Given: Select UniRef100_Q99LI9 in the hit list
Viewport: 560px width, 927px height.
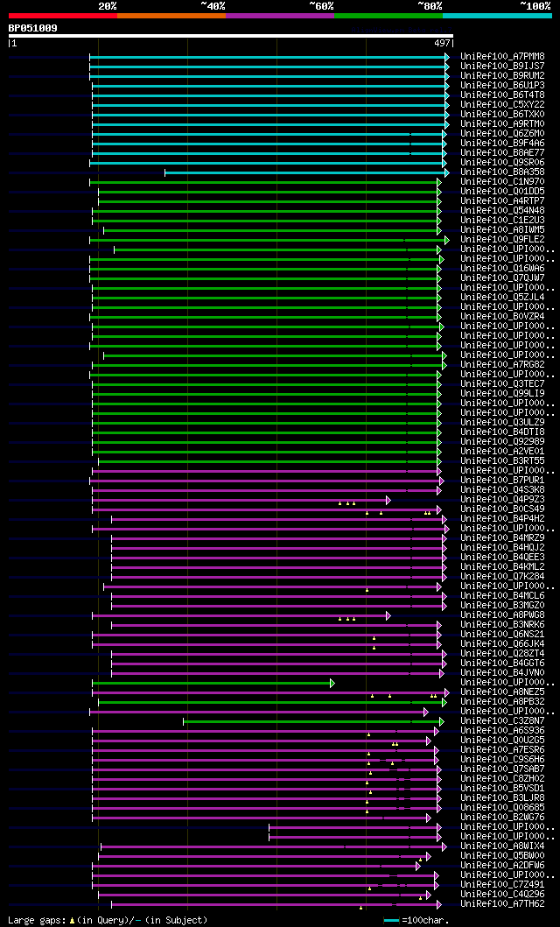Looking at the screenshot, I should [503, 394].
